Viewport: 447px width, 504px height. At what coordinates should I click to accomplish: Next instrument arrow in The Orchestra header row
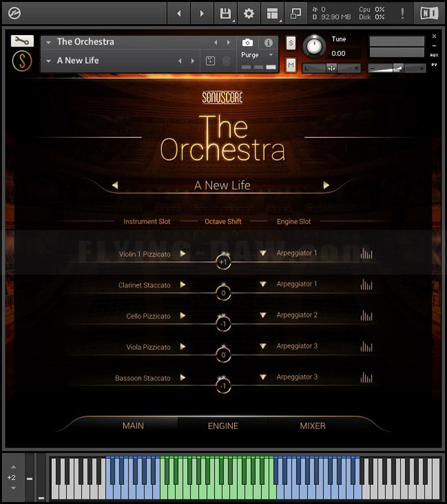click(228, 42)
